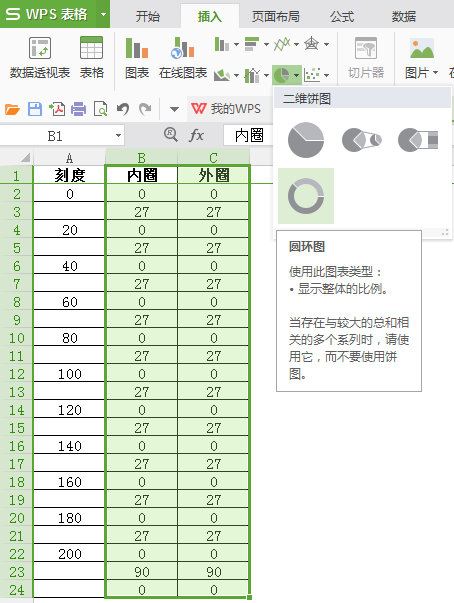
Task: Choose the 圆环图 doughnut chart thumbnail
Action: point(306,196)
